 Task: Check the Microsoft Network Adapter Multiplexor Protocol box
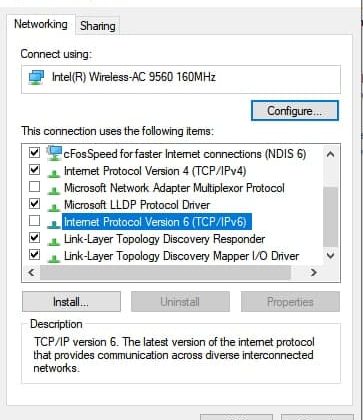coord(34,187)
